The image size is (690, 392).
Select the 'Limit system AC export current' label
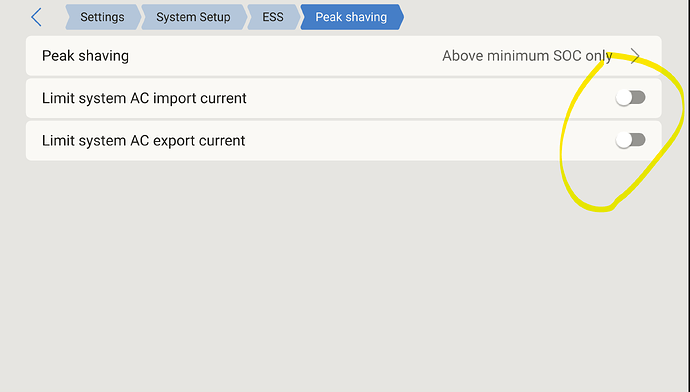coord(143,141)
